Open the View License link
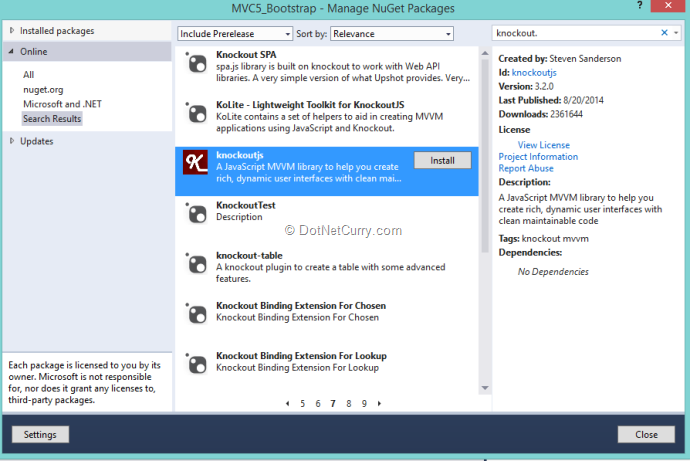 [x=543, y=145]
